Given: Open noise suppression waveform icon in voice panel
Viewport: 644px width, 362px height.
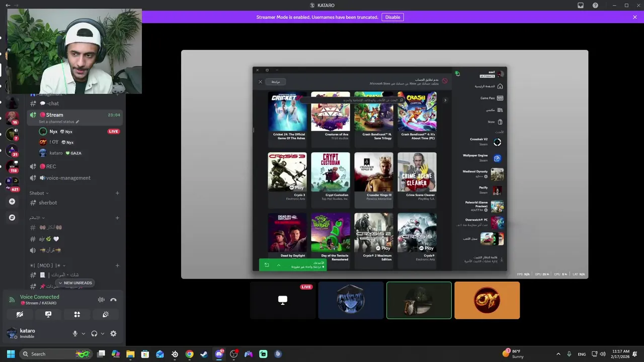Looking at the screenshot, I should click(x=101, y=300).
